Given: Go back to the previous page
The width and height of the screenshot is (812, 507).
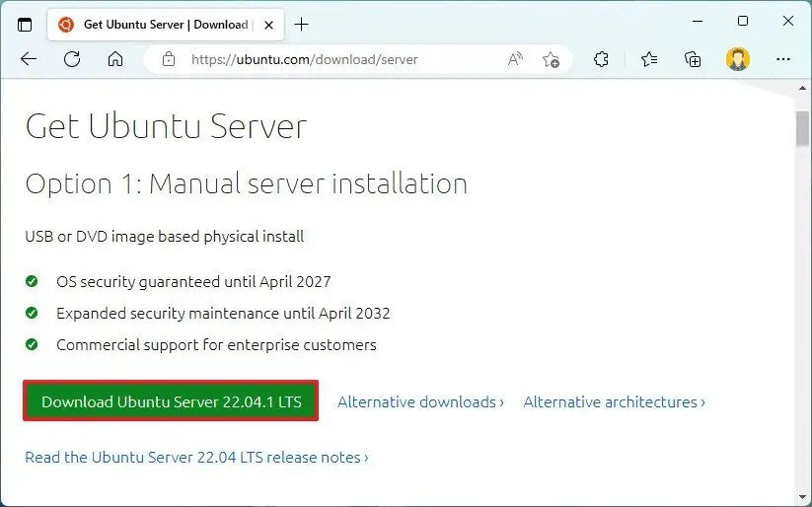Looking at the screenshot, I should 29,59.
